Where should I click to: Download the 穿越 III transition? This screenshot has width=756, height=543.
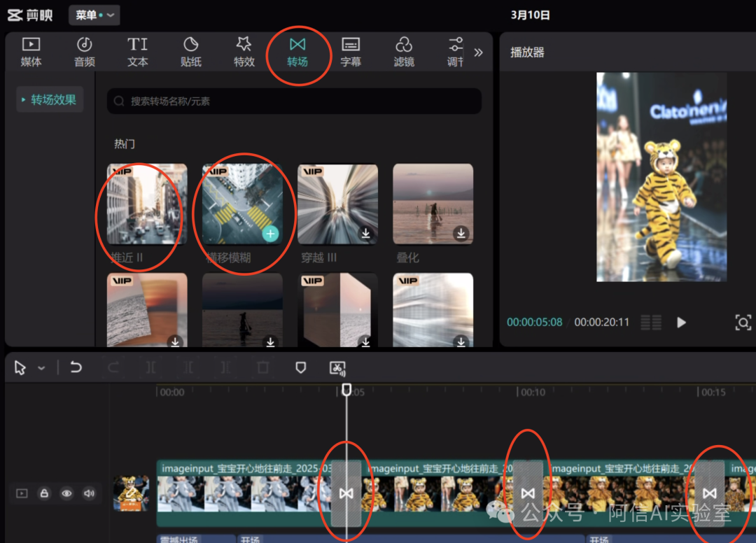366,234
